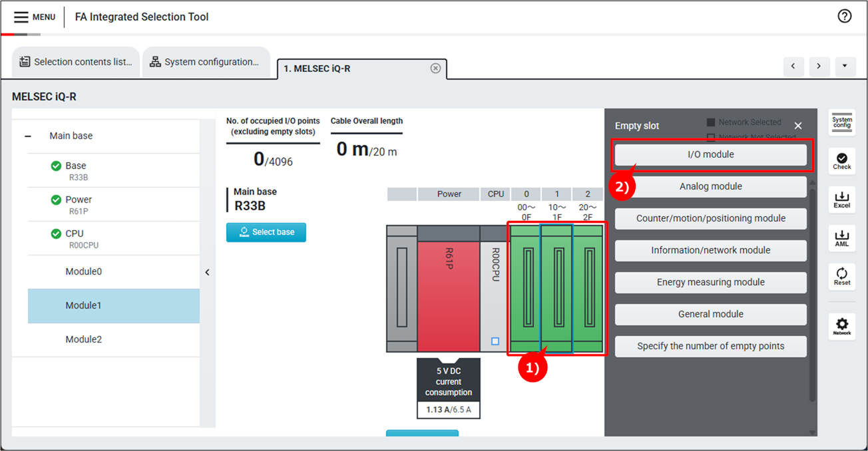
Task: Choose Analog module button
Action: 711,186
